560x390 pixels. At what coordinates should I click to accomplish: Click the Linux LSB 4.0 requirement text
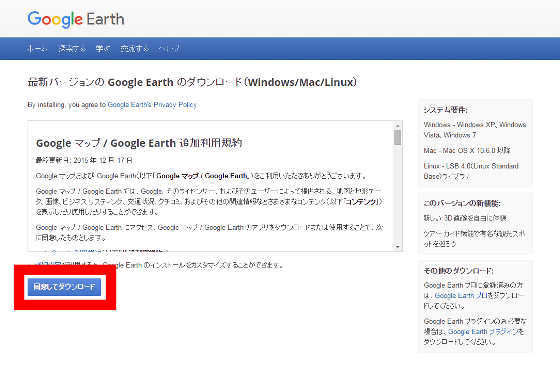[x=471, y=171]
